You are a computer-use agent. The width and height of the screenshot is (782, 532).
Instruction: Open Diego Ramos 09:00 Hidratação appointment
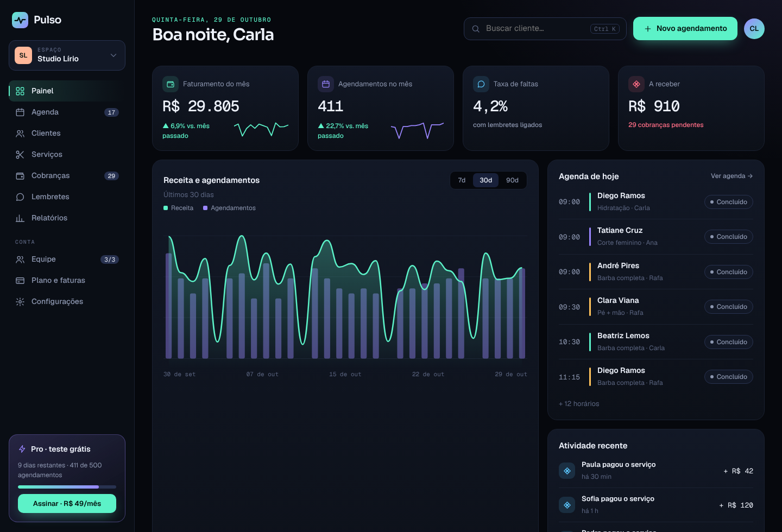tap(656, 202)
